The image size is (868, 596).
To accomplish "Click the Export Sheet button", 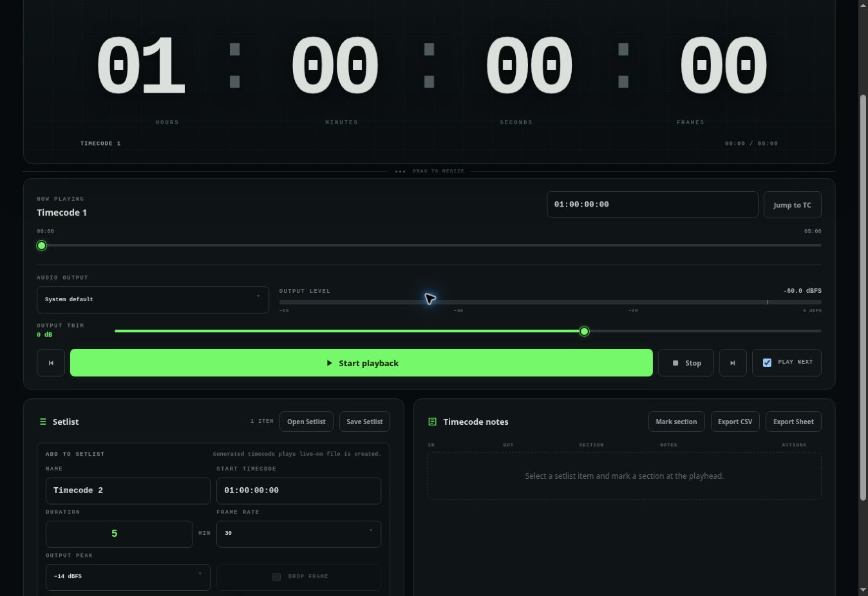I will tap(793, 422).
